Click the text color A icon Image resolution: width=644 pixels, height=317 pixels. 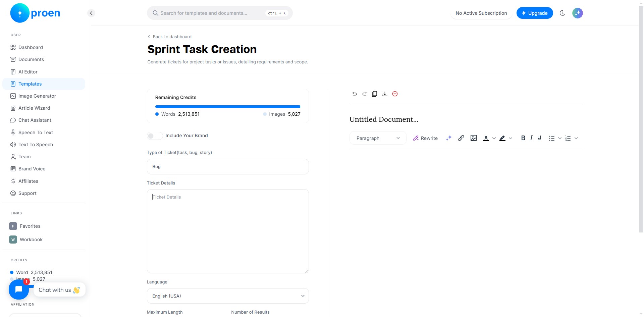click(x=486, y=138)
